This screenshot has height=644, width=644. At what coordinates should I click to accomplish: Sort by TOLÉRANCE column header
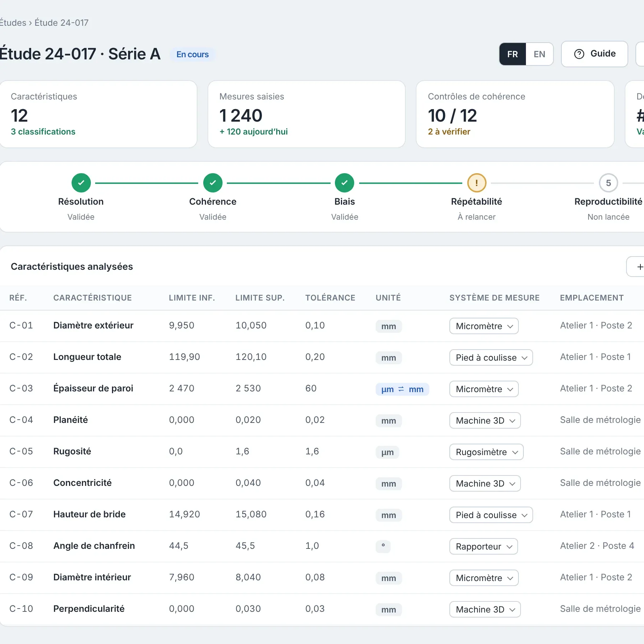[330, 298]
